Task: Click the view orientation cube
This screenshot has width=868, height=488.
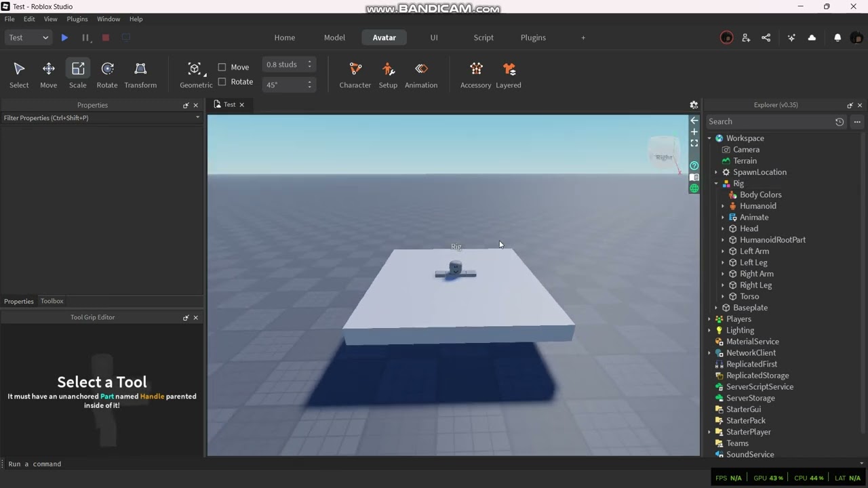Action: (x=664, y=152)
